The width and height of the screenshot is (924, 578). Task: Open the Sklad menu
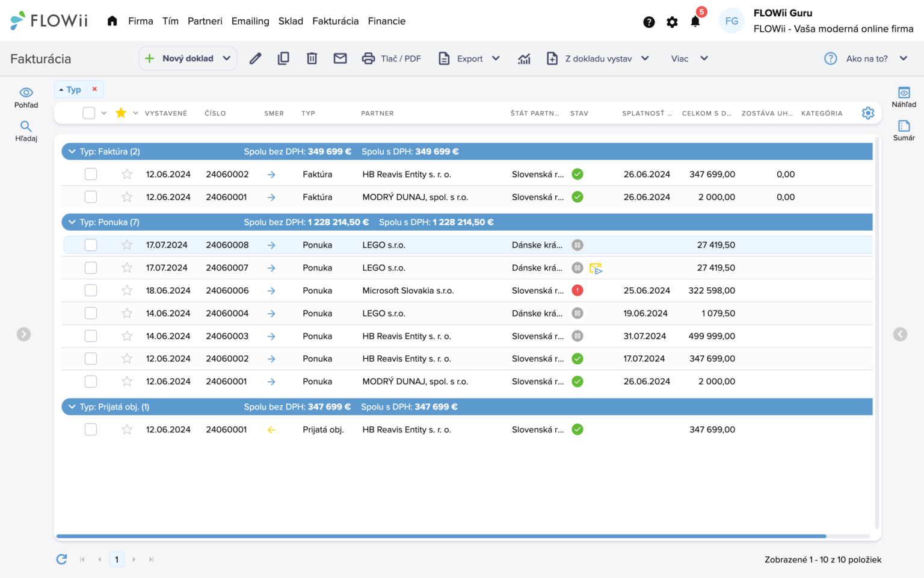(x=291, y=21)
